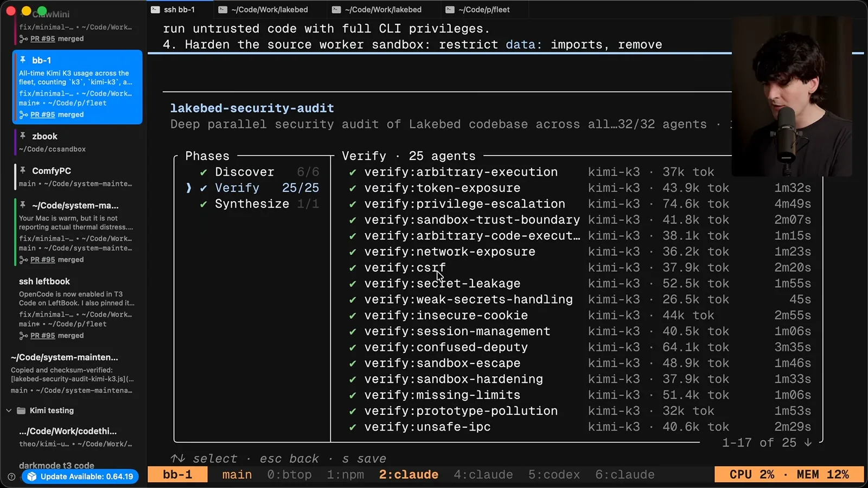Select the Synthesize phase

254,204
